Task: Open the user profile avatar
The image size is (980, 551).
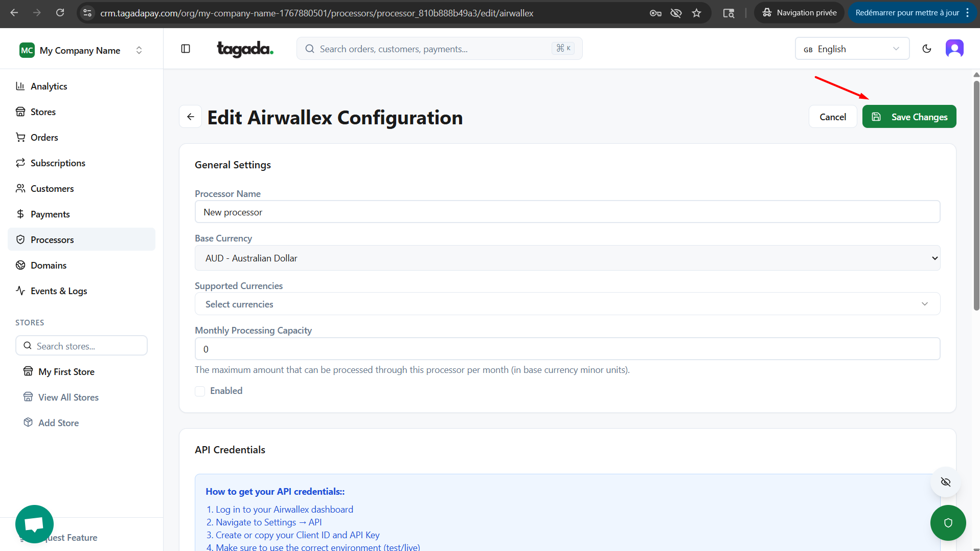Action: click(x=954, y=49)
